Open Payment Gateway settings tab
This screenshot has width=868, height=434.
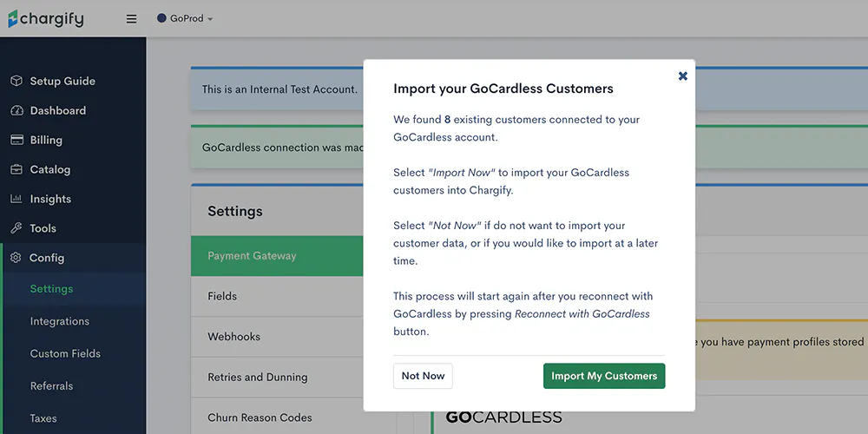click(277, 256)
